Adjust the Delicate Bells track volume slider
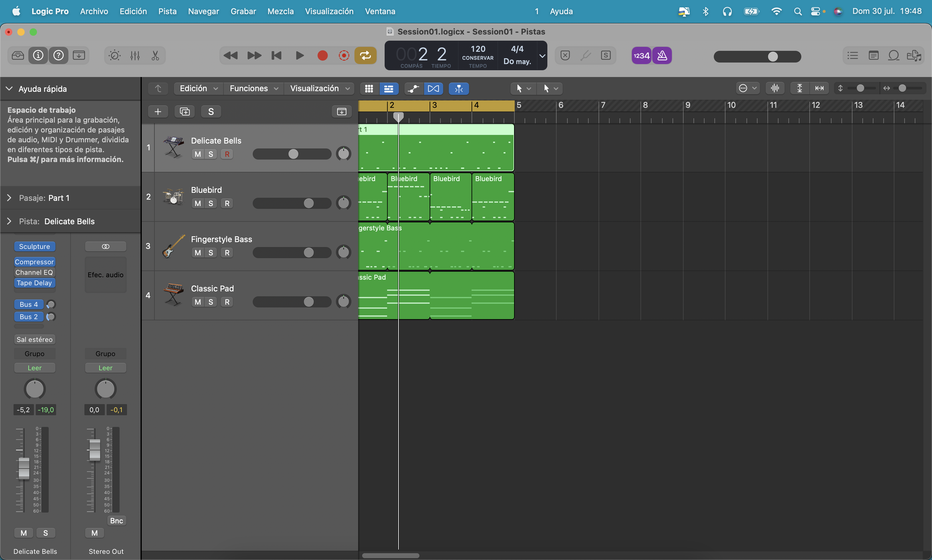Viewport: 932px width, 560px height. pyautogui.click(x=292, y=154)
